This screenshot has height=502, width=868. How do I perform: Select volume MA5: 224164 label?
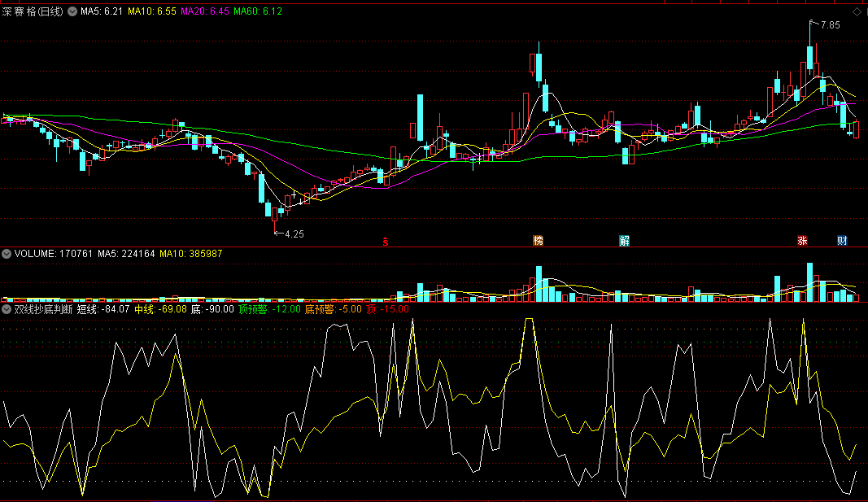(126, 254)
